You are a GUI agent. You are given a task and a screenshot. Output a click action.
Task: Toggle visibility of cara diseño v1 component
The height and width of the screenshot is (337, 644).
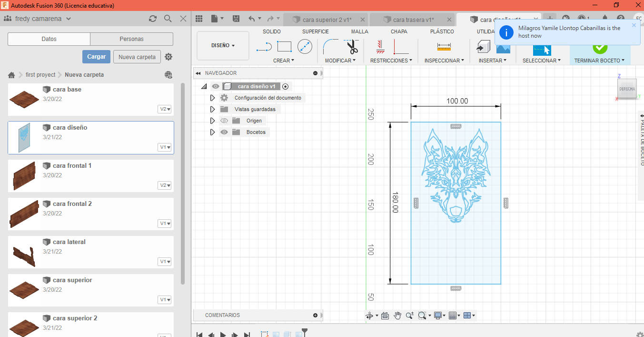click(216, 86)
